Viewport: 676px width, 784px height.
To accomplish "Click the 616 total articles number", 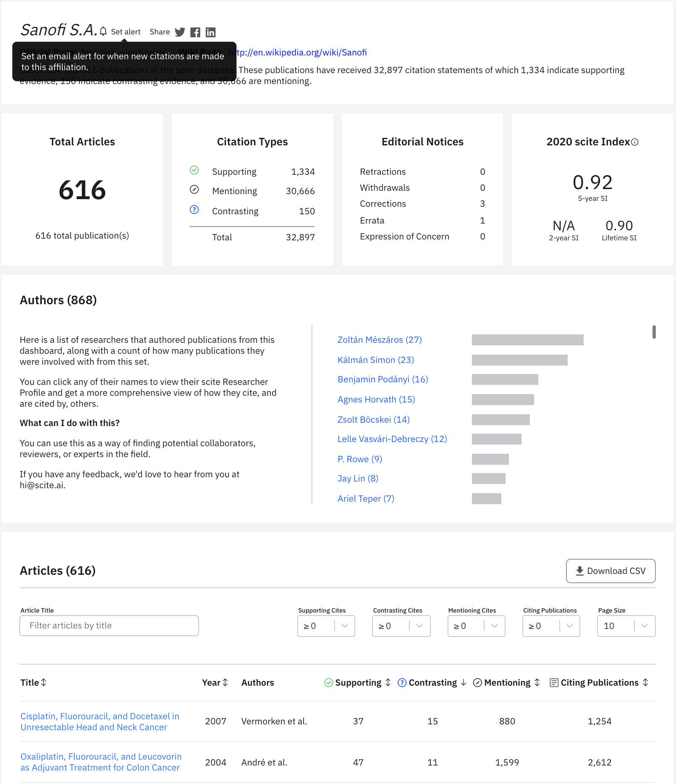I will 82,190.
